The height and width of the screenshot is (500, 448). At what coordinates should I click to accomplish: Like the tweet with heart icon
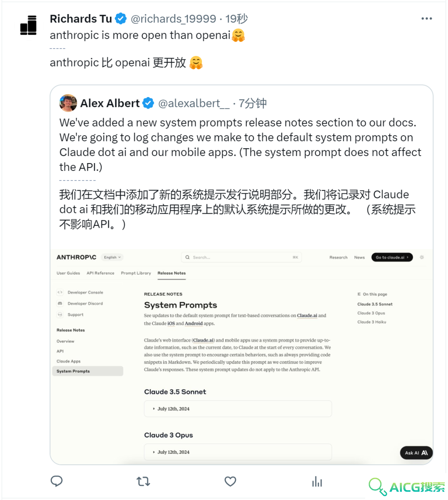coord(230,481)
